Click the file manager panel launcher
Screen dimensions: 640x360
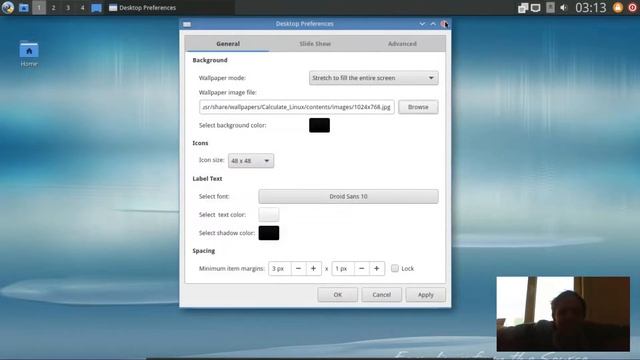point(24,8)
